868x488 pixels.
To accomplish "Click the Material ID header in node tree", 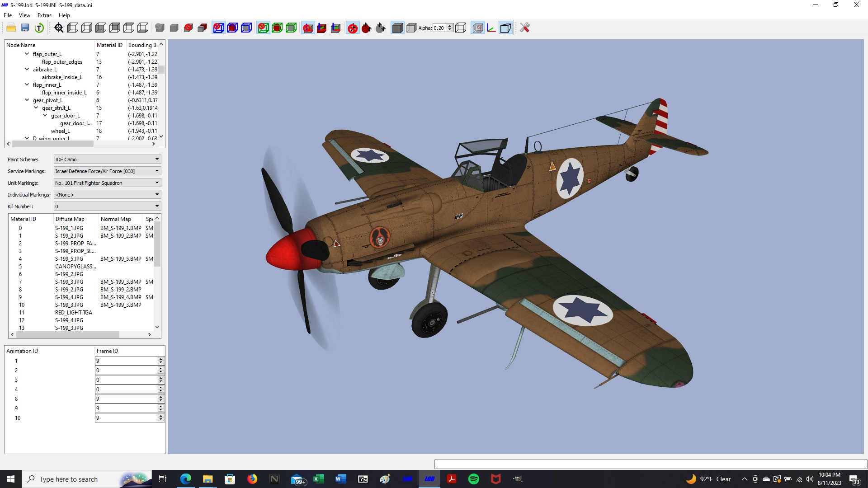I will (x=110, y=45).
